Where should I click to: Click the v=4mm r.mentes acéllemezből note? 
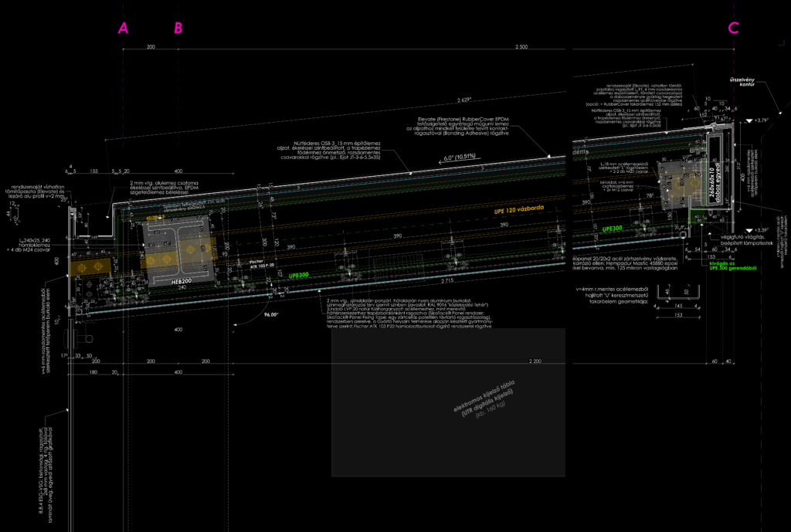click(612, 296)
